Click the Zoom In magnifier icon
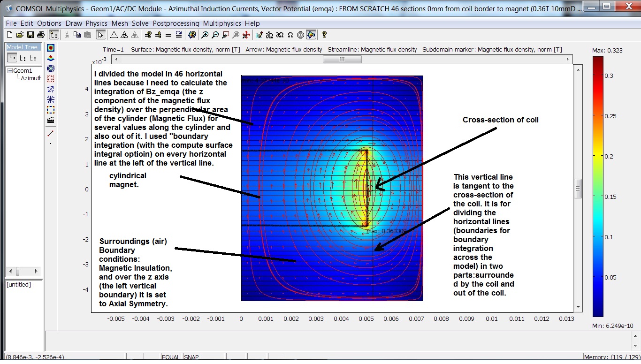The width and height of the screenshot is (641, 364). [205, 35]
